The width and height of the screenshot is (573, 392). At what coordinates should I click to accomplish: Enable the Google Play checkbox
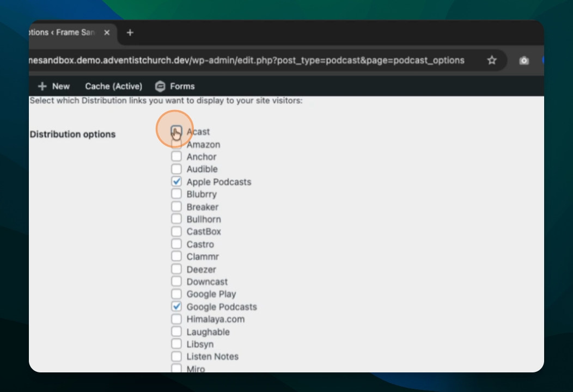click(176, 293)
